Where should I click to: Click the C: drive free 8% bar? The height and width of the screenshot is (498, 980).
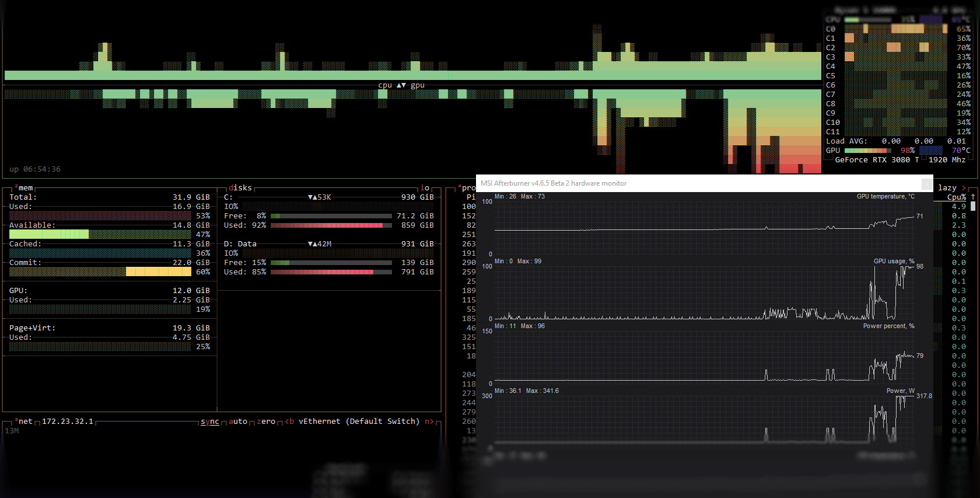point(331,216)
